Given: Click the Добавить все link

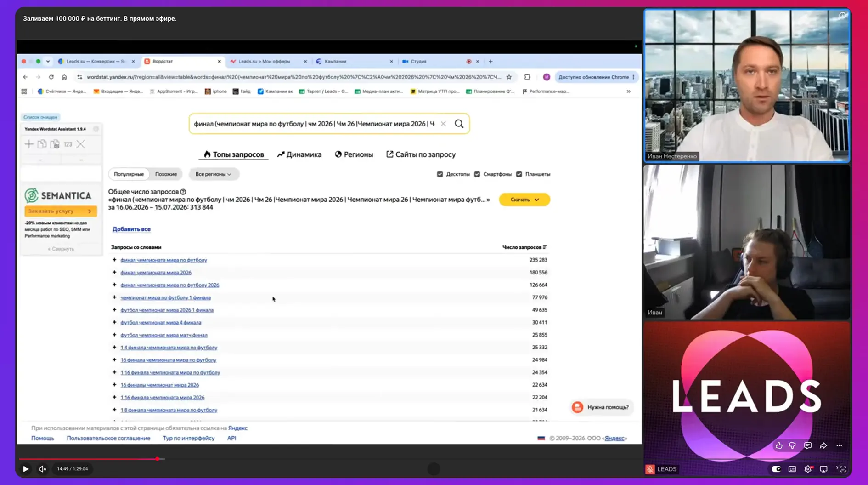Looking at the screenshot, I should (131, 229).
